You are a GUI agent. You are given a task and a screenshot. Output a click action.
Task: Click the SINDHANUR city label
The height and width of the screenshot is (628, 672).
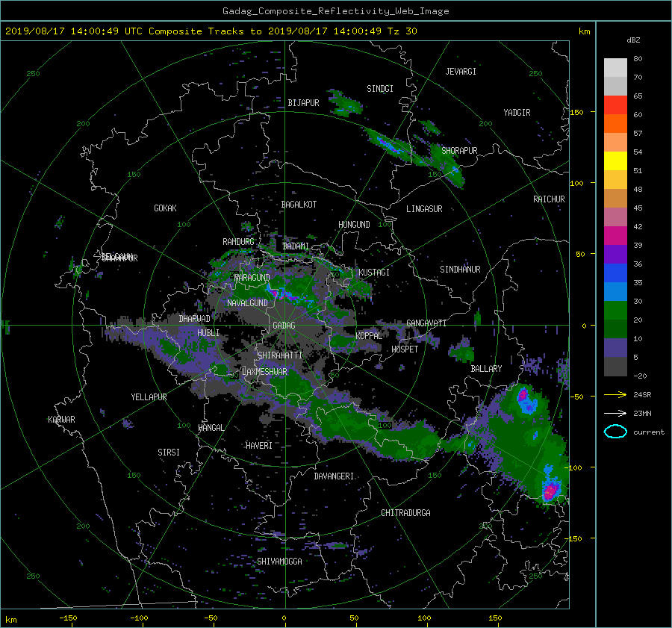coord(460,270)
